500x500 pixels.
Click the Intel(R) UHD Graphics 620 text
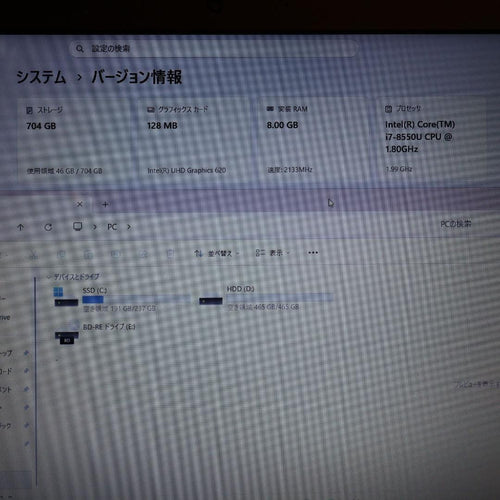click(187, 170)
